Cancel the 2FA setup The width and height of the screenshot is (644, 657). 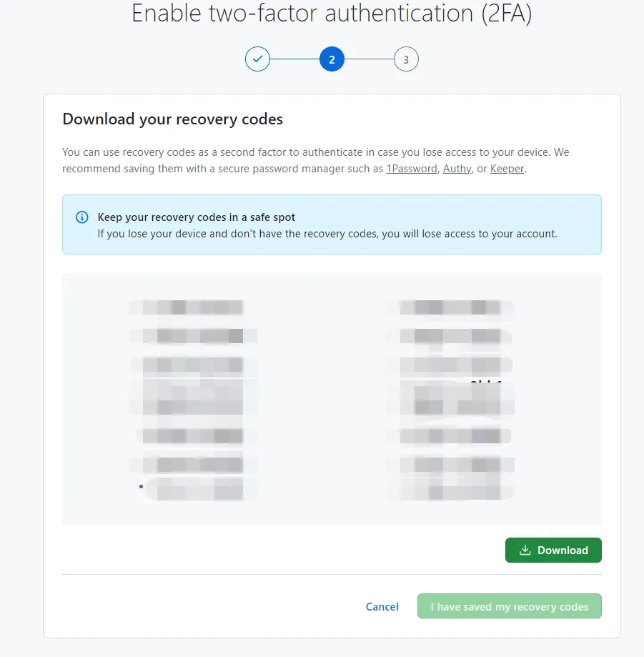382,606
